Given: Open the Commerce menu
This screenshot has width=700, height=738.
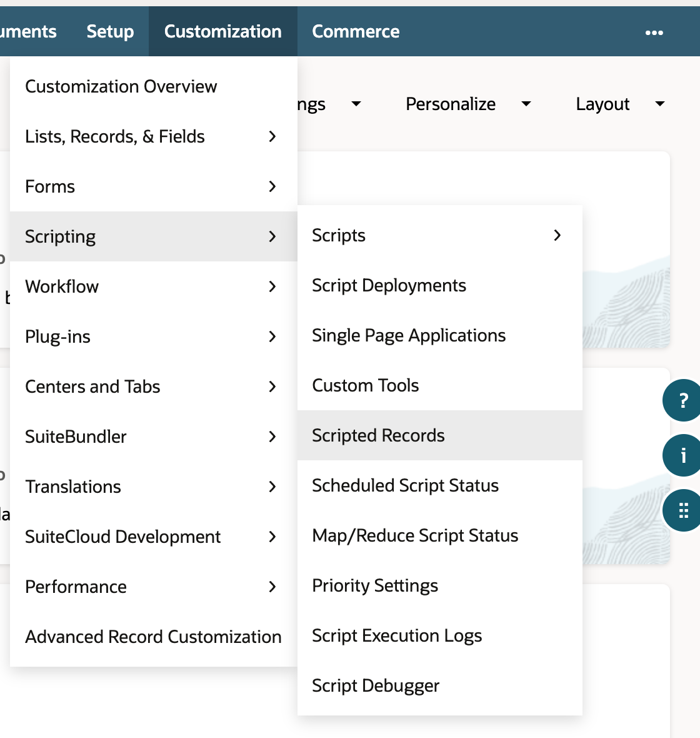Looking at the screenshot, I should 356,31.
